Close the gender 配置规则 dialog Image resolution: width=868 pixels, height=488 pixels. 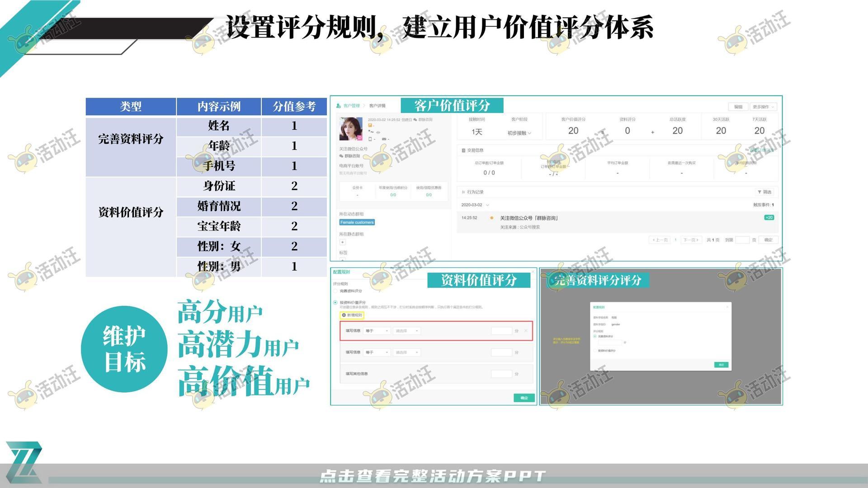click(727, 307)
